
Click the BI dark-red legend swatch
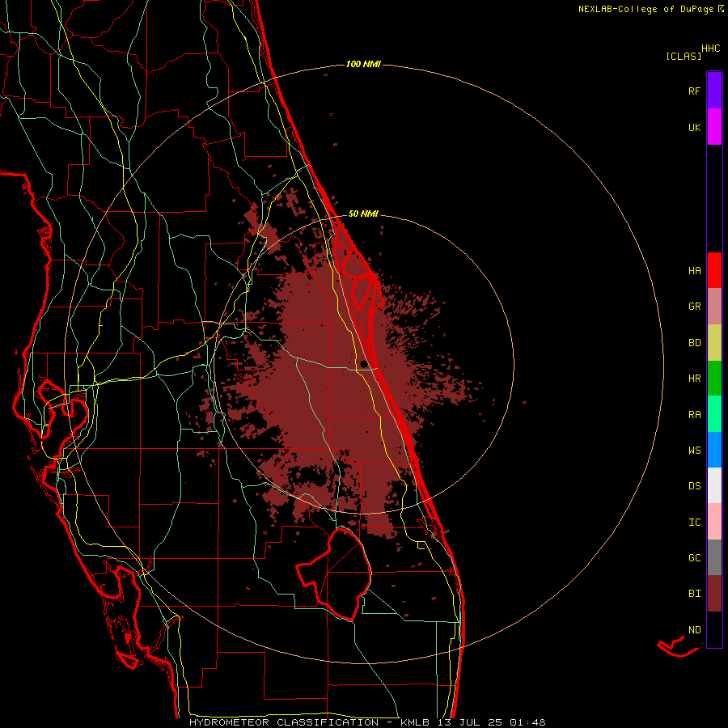714,594
